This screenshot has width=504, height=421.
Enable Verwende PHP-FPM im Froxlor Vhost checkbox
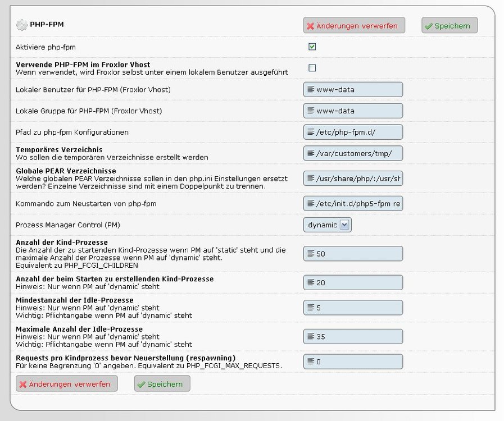point(312,68)
